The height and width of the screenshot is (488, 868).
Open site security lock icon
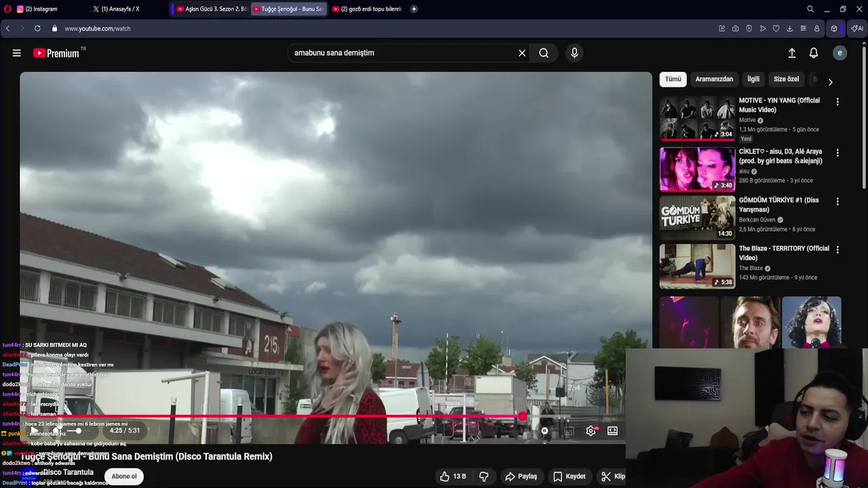54,28
